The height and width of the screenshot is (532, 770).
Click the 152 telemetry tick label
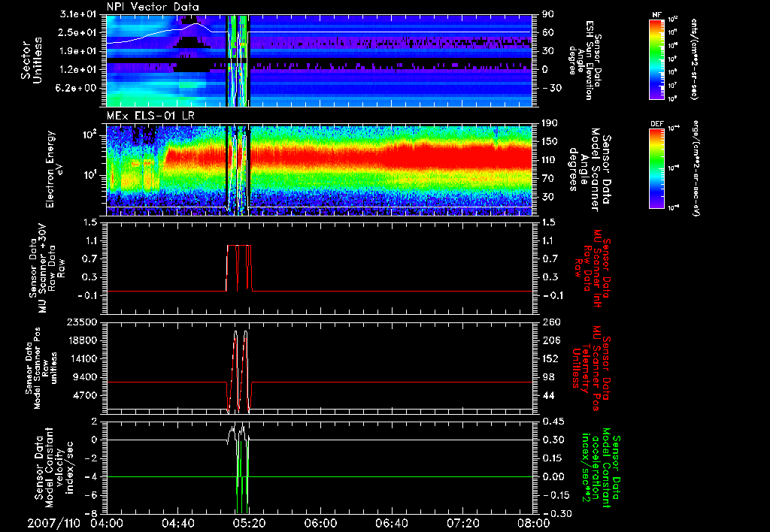point(550,358)
